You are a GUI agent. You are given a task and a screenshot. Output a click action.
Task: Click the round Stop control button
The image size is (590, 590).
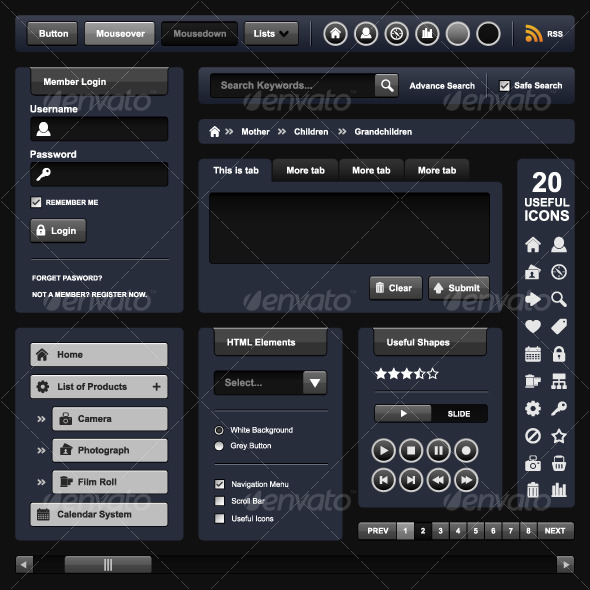click(x=411, y=450)
